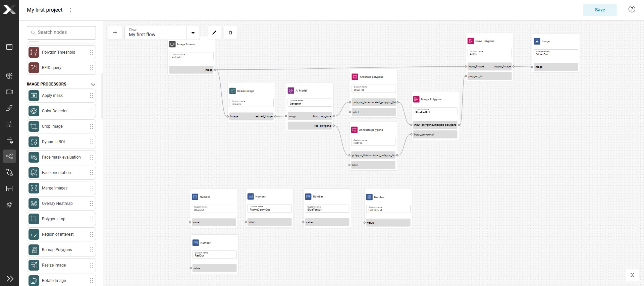Click the pencil edit flow icon

214,33
